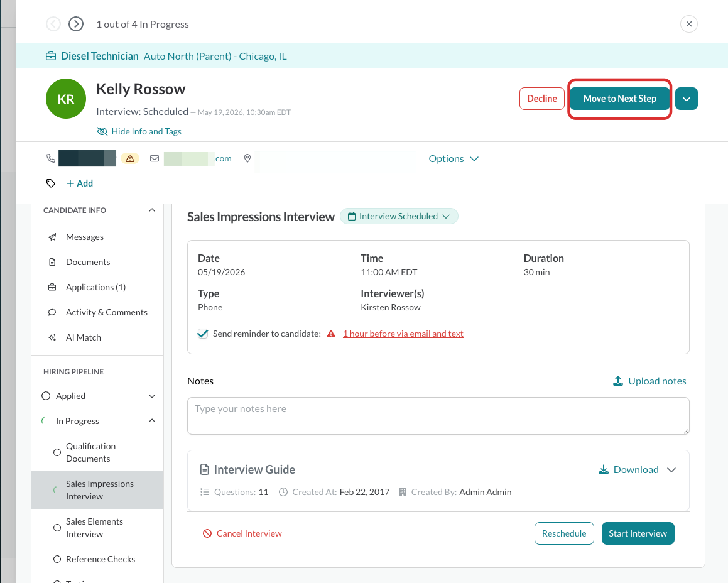Open Messages in candidate info

tap(85, 237)
